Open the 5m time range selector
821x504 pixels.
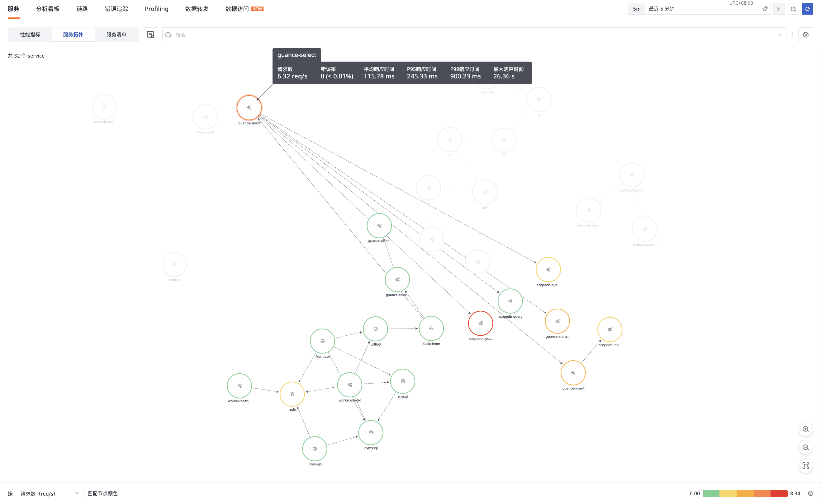(637, 9)
